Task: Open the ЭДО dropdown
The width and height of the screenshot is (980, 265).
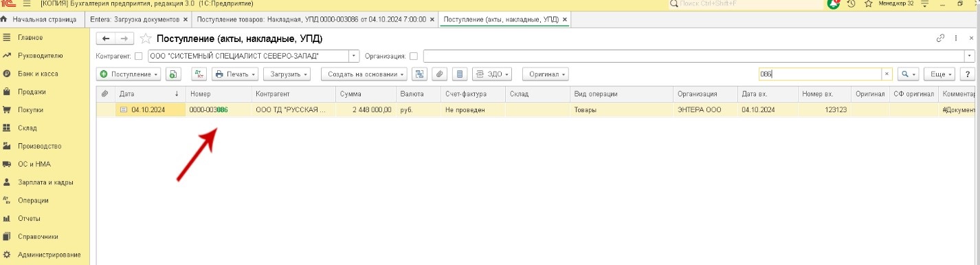Action: click(493, 74)
